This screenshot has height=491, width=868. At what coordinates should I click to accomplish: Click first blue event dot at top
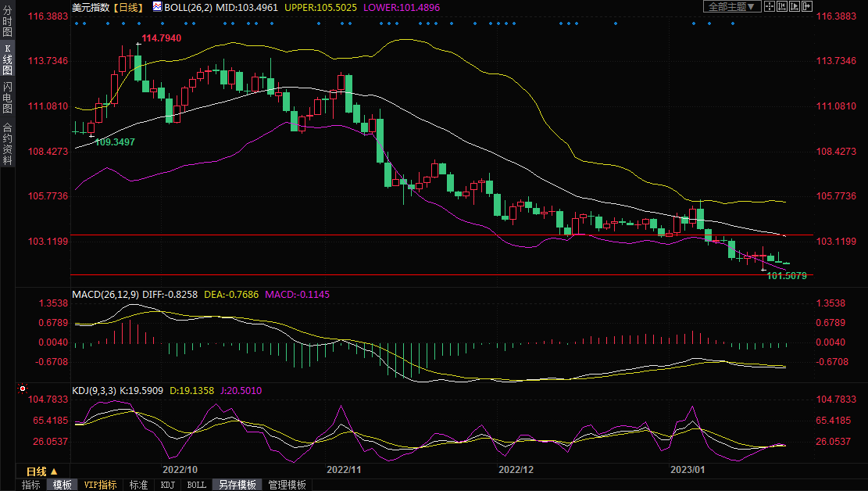76,23
